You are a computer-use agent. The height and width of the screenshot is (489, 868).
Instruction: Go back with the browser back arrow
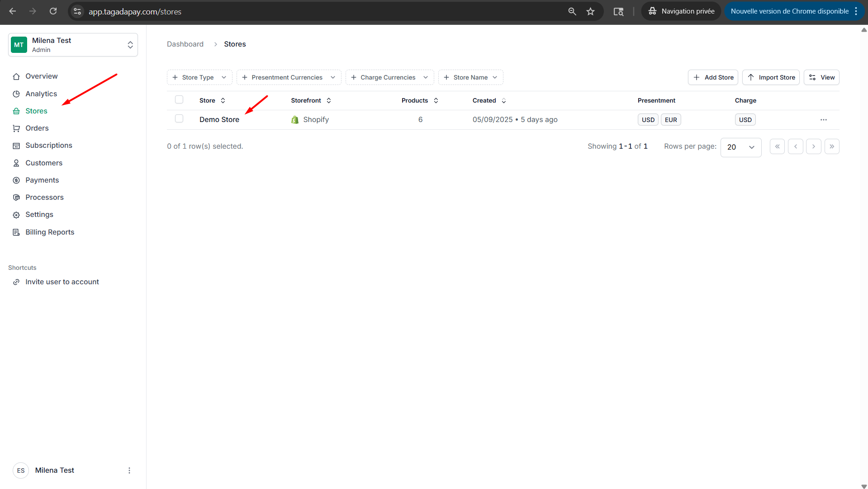click(13, 11)
